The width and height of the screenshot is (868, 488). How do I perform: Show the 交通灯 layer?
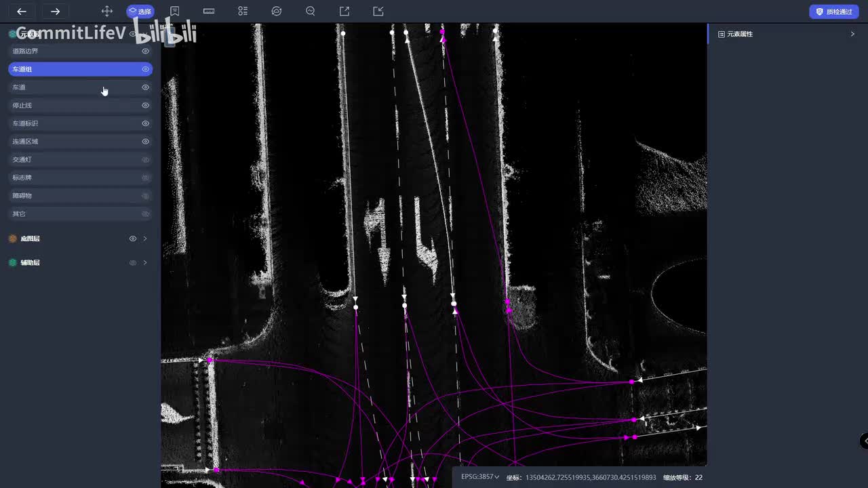tap(145, 160)
